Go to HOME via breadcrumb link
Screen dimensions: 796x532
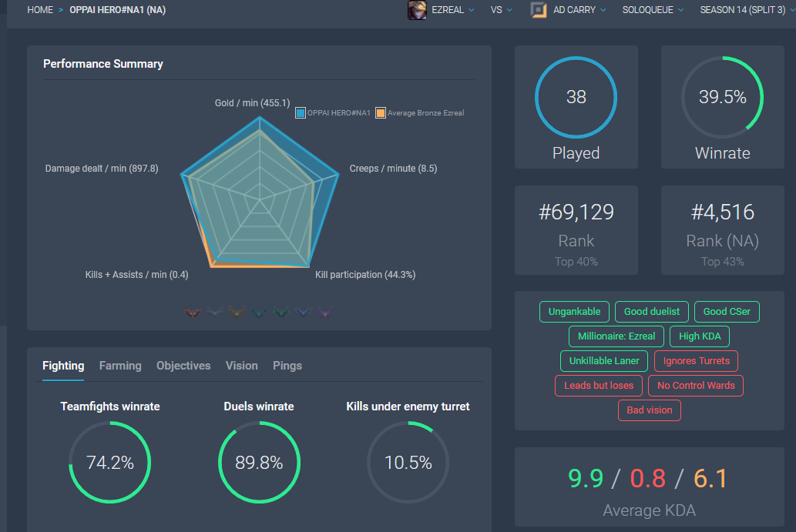pos(40,10)
